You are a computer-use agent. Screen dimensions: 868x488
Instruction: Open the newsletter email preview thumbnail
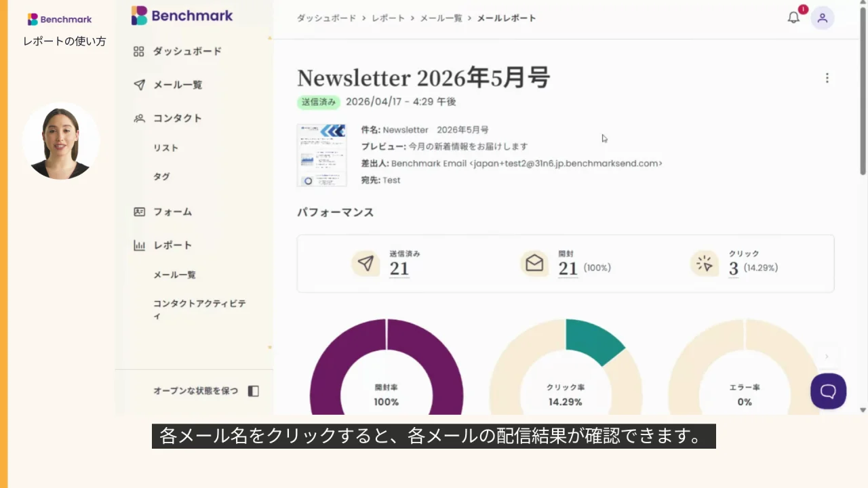pos(321,155)
